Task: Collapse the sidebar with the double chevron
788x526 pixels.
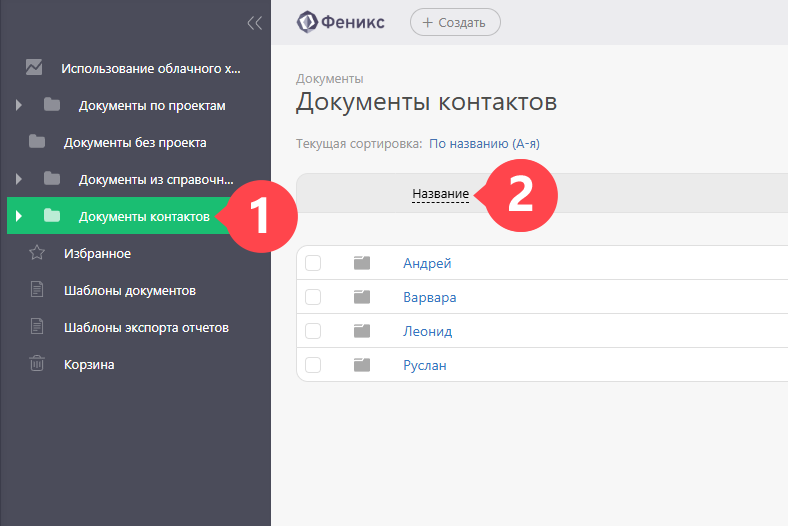Action: pyautogui.click(x=255, y=23)
